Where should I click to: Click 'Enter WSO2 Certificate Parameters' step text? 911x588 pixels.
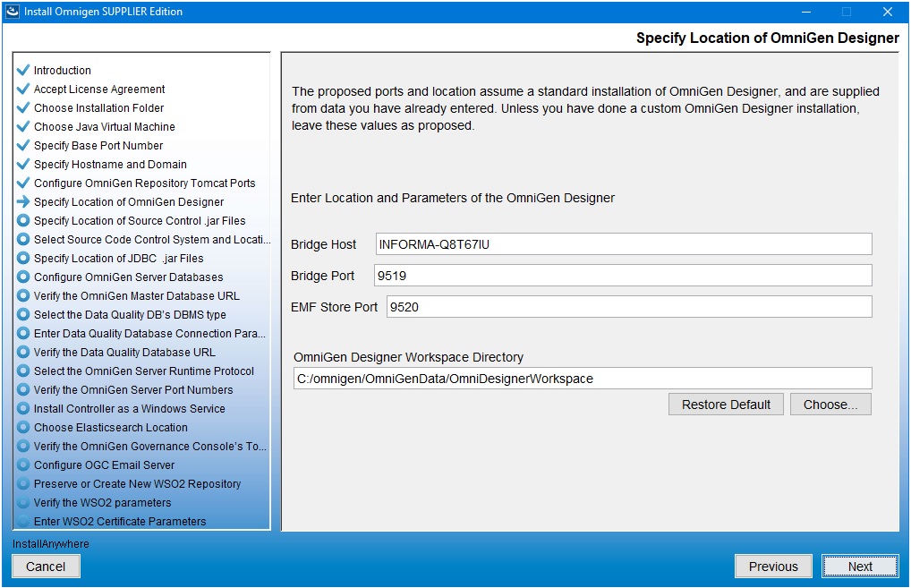pos(120,521)
